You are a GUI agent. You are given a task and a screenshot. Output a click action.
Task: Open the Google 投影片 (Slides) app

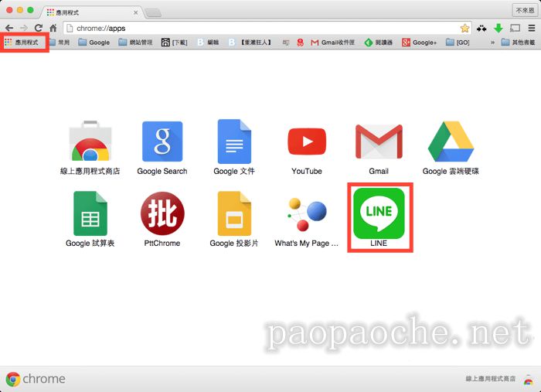pos(234,213)
